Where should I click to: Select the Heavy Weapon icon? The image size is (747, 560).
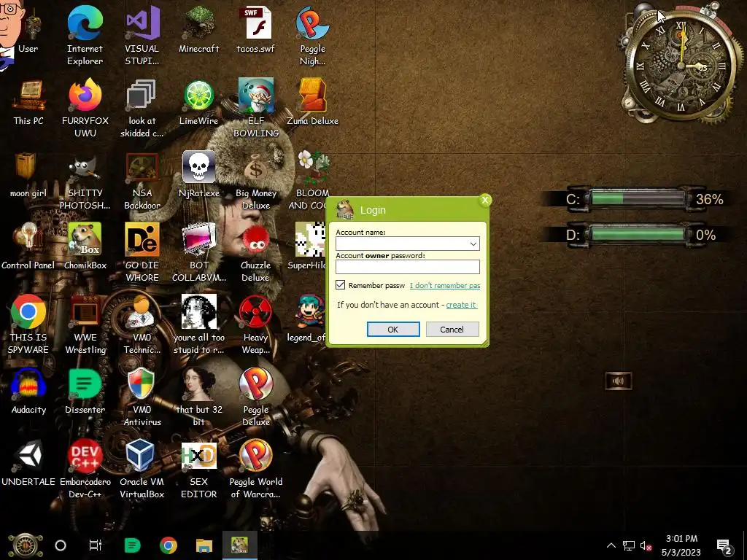tap(256, 324)
